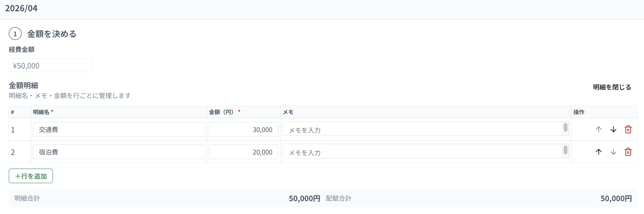Collapse details with 明細を閉じる

612,87
